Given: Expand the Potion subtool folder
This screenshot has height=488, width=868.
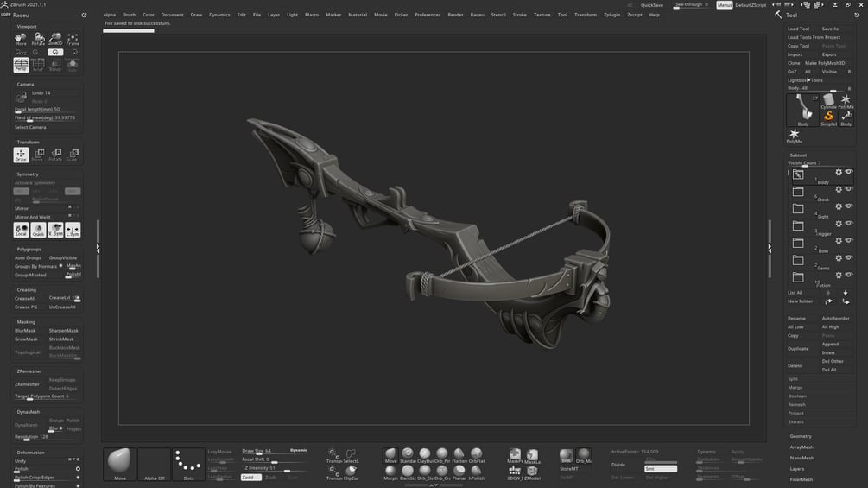Looking at the screenshot, I should click(x=798, y=278).
